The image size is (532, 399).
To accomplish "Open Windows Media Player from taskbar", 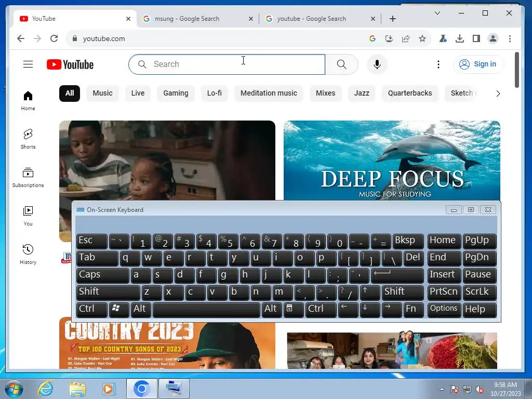I will coord(109,389).
